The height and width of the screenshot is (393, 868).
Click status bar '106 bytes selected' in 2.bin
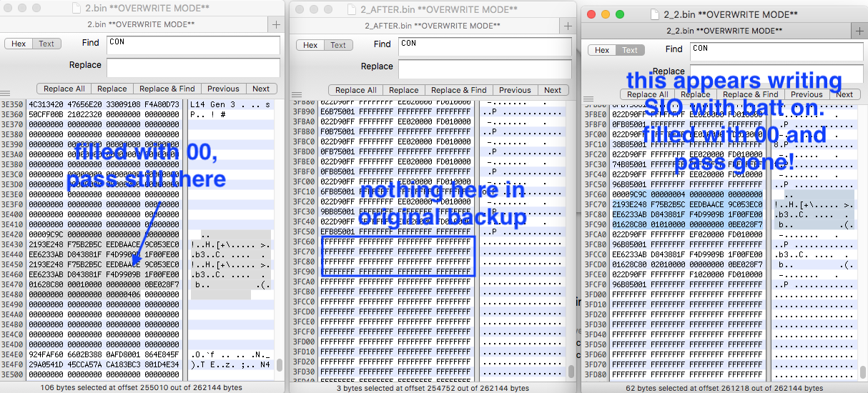coord(142,387)
